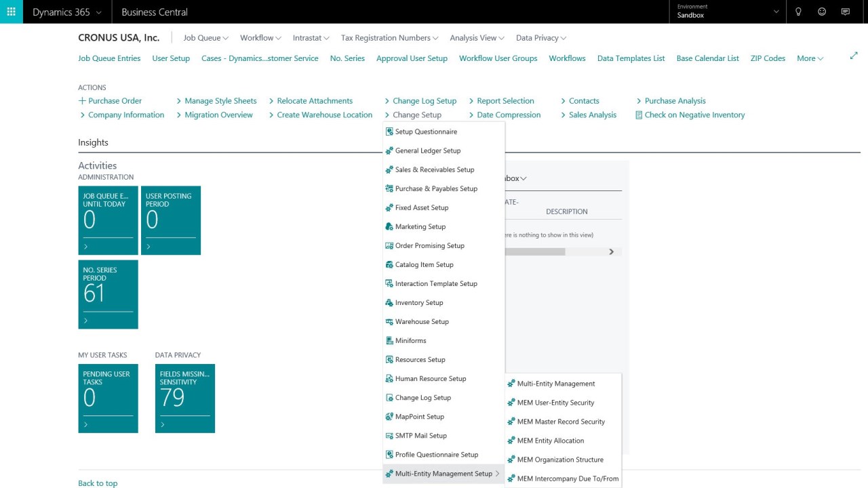The width and height of the screenshot is (868, 488).
Task: Open User Setup link
Action: (171, 58)
